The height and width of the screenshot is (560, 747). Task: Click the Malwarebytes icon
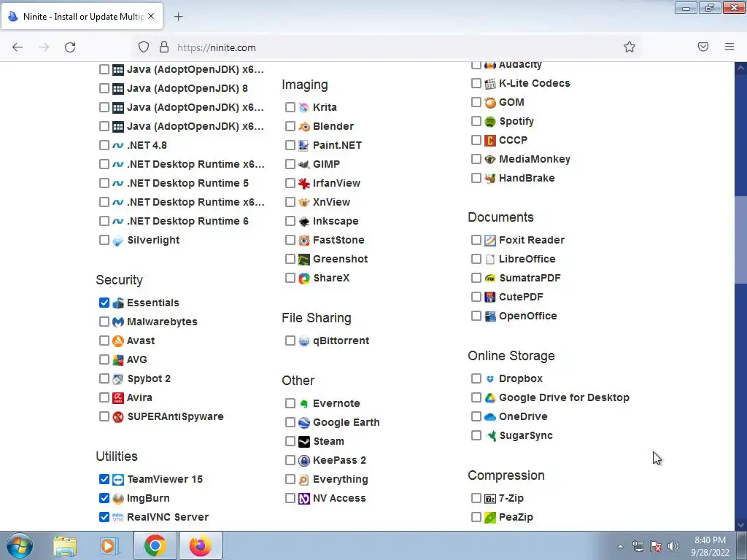click(x=118, y=322)
